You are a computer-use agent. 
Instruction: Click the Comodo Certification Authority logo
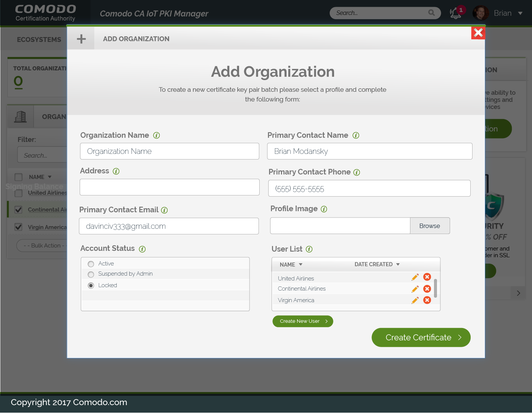tap(45, 13)
